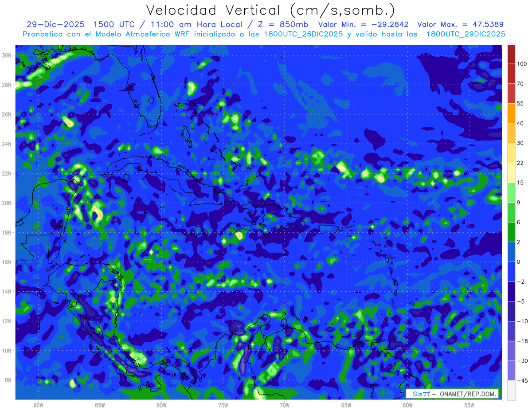Click the white swatch below -45
This screenshot has height=411, width=532.
coord(511,390)
